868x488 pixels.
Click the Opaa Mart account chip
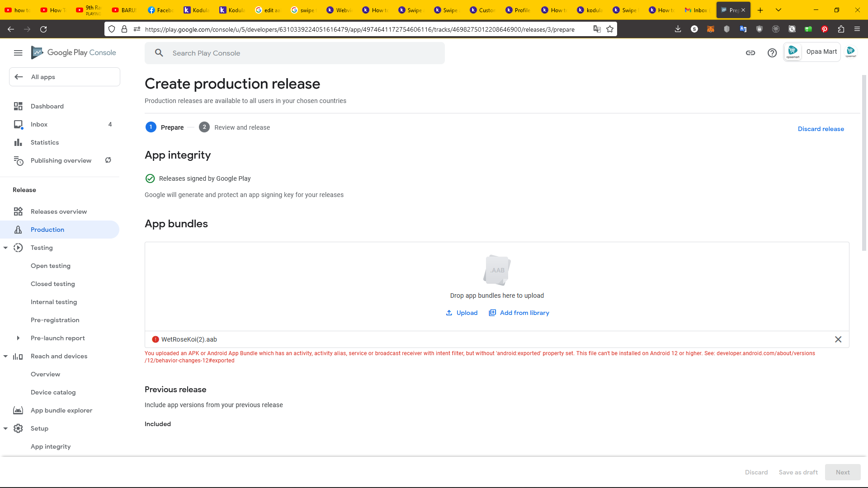812,52
